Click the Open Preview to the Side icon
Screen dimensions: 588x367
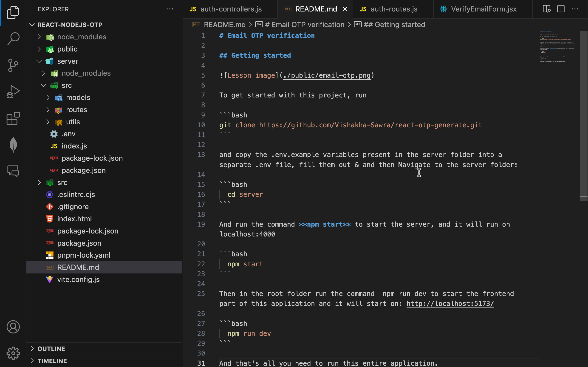tap(546, 9)
